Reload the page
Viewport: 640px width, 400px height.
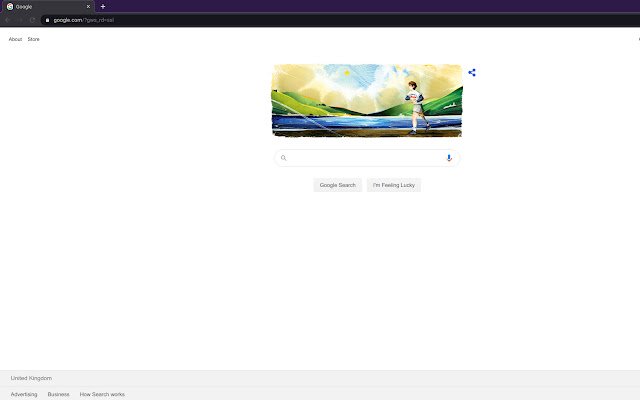click(x=32, y=20)
